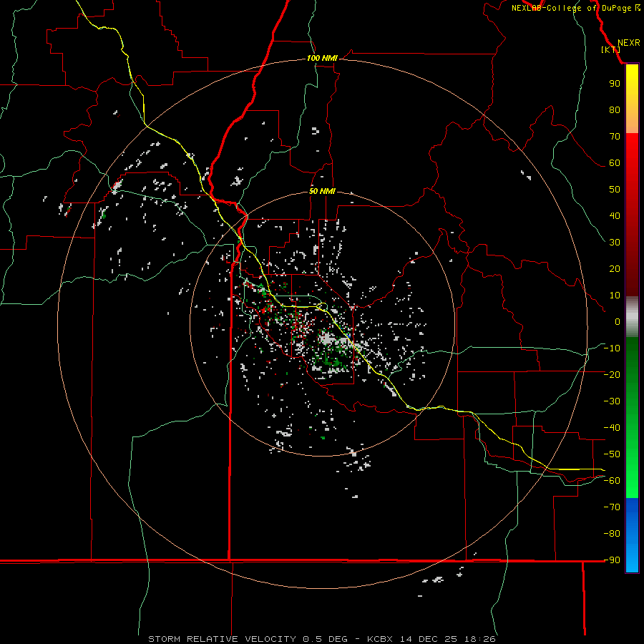Pick the orange band near 70 knots
Viewport: 644px width, 644px height.
tap(632, 122)
